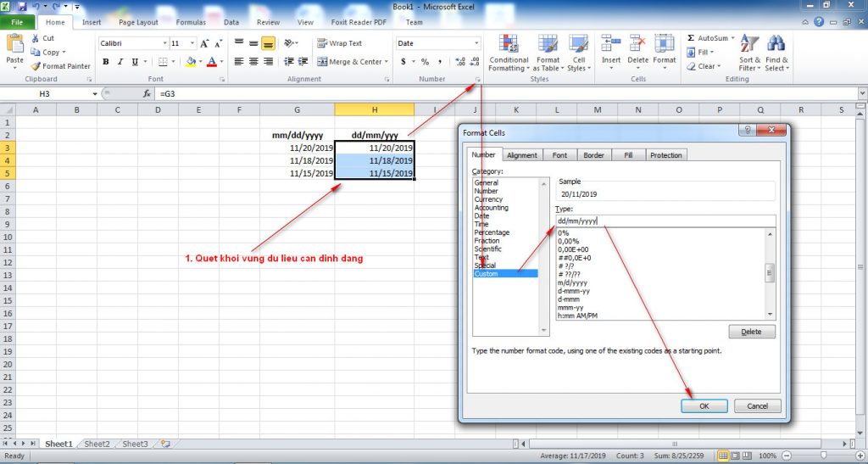Click the Paste icon in Clipboard group
The width and height of the screenshot is (868, 464).
[x=15, y=43]
